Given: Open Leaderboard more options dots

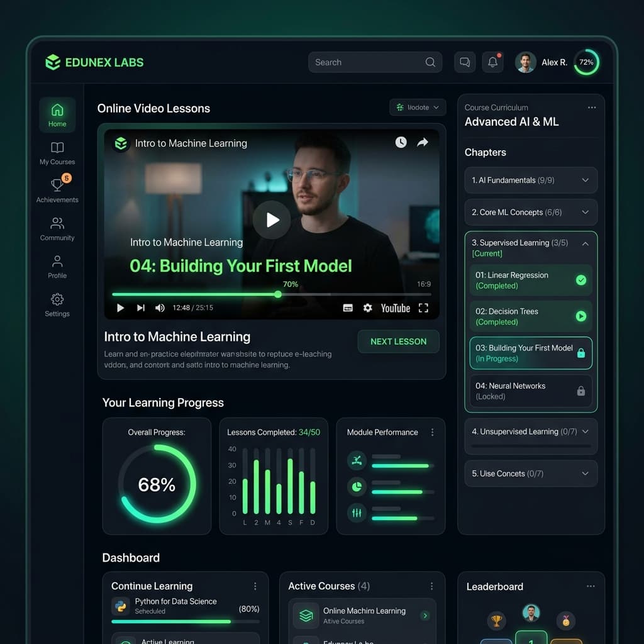Looking at the screenshot, I should tap(591, 586).
